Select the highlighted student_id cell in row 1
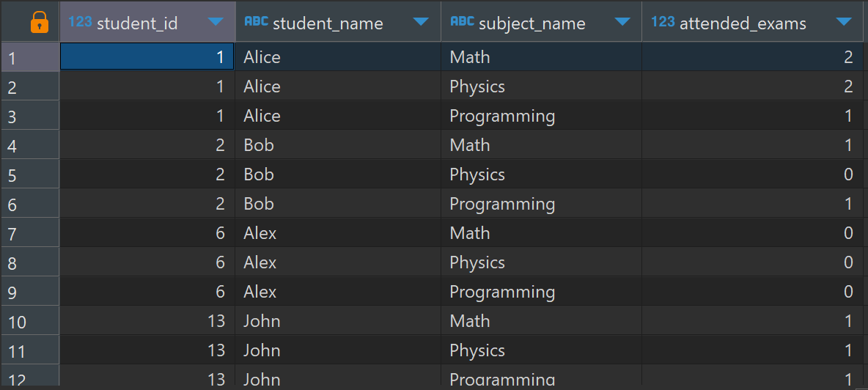868x390 pixels. (x=147, y=57)
